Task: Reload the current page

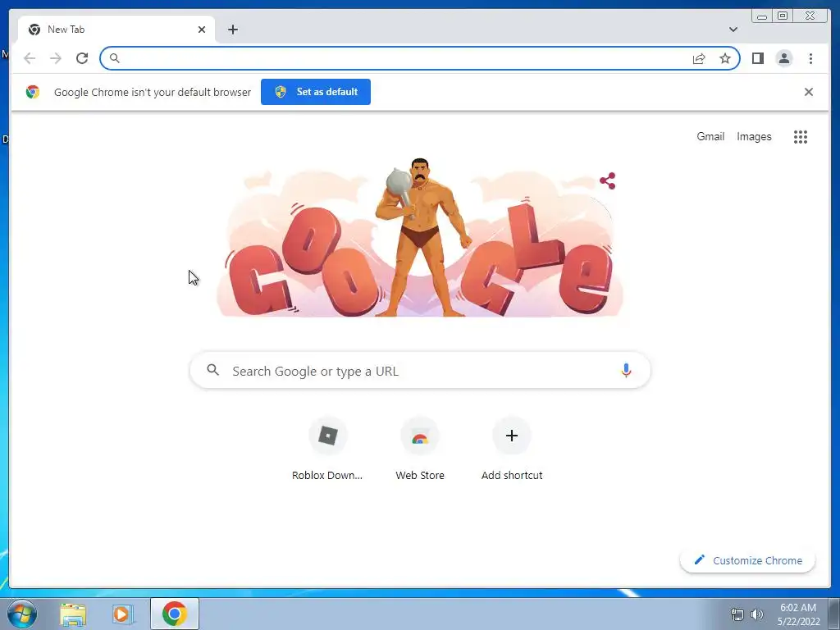Action: 82,58
